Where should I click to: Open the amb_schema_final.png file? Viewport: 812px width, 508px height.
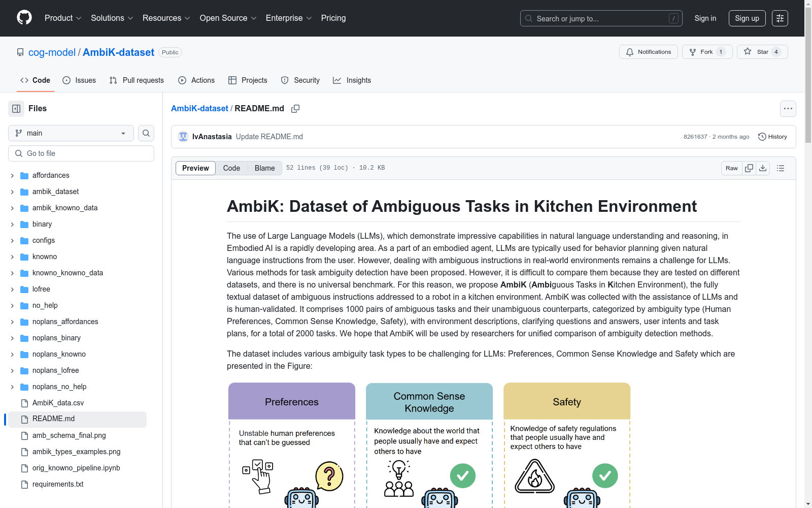tap(69, 436)
